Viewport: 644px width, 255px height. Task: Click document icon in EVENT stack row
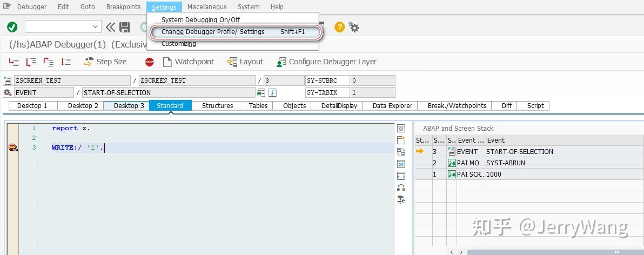(452, 151)
